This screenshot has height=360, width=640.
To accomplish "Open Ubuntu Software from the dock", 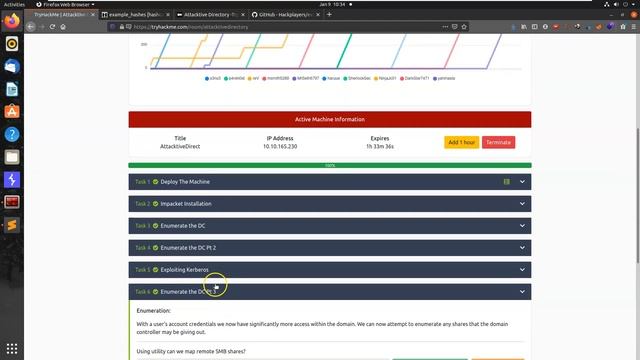I will tap(12, 111).
